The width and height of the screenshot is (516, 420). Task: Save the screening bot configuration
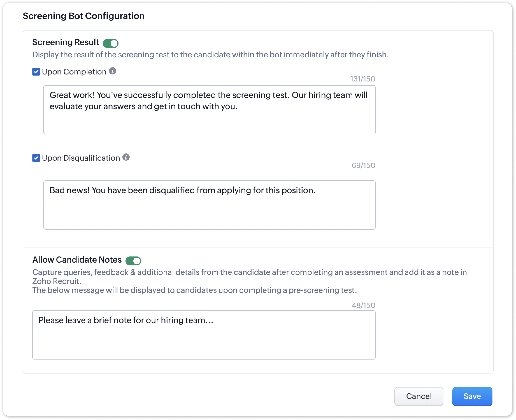[472, 396]
